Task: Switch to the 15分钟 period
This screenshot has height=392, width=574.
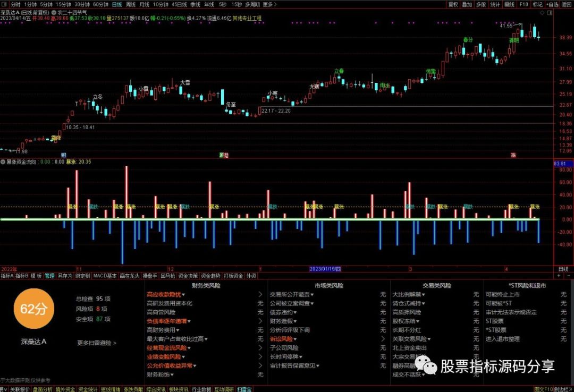Action: [x=63, y=4]
